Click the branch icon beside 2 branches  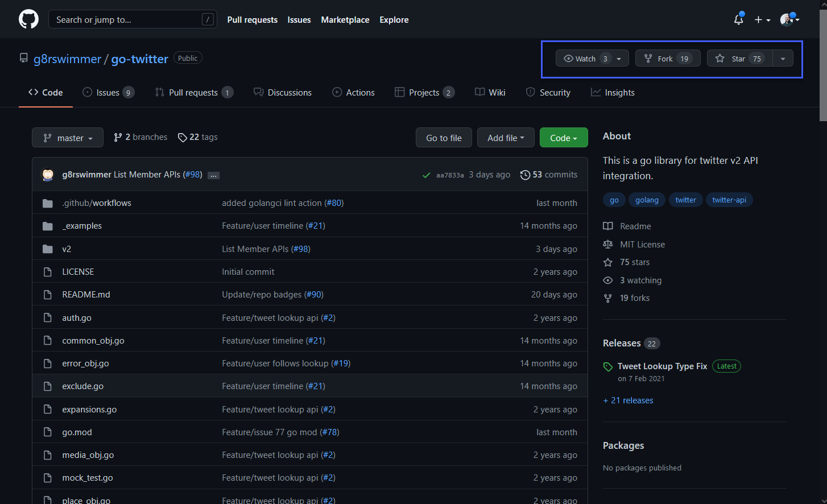click(x=118, y=137)
